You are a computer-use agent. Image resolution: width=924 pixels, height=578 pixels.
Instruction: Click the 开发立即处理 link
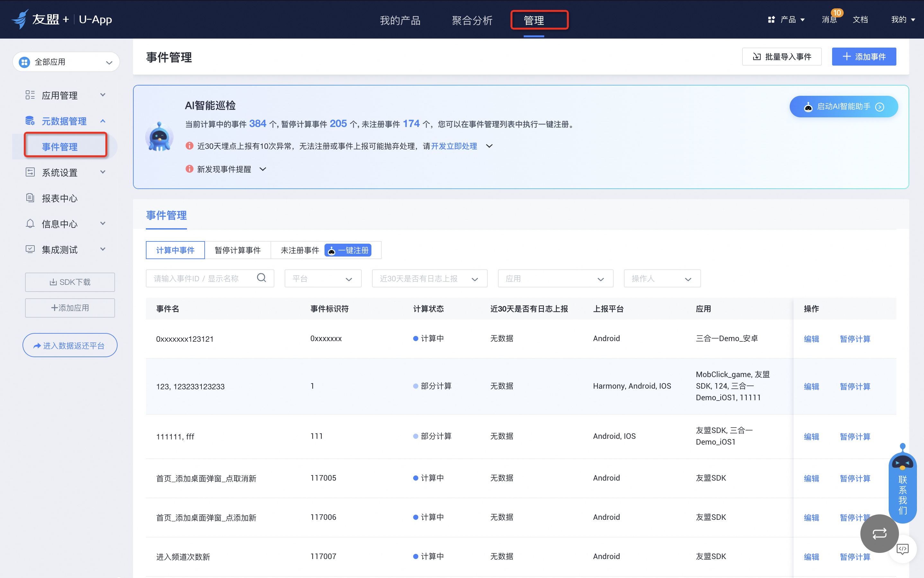tap(454, 146)
